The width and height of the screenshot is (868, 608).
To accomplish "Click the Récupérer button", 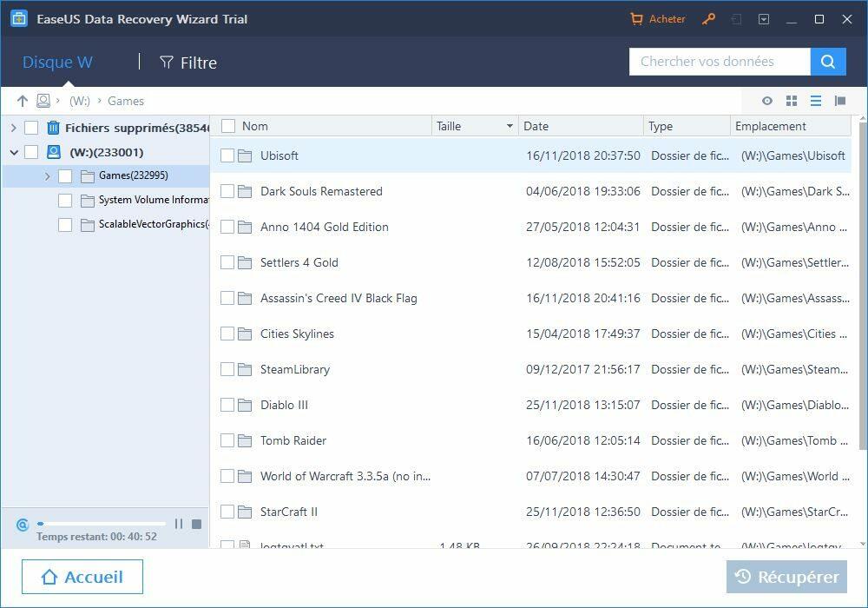I will (786, 577).
